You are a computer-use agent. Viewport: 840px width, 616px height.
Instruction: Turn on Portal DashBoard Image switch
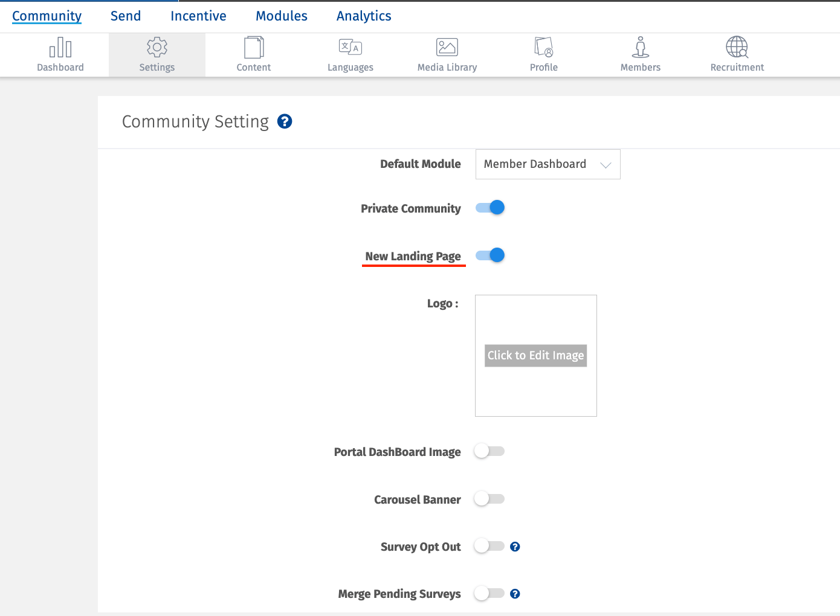[x=489, y=451]
